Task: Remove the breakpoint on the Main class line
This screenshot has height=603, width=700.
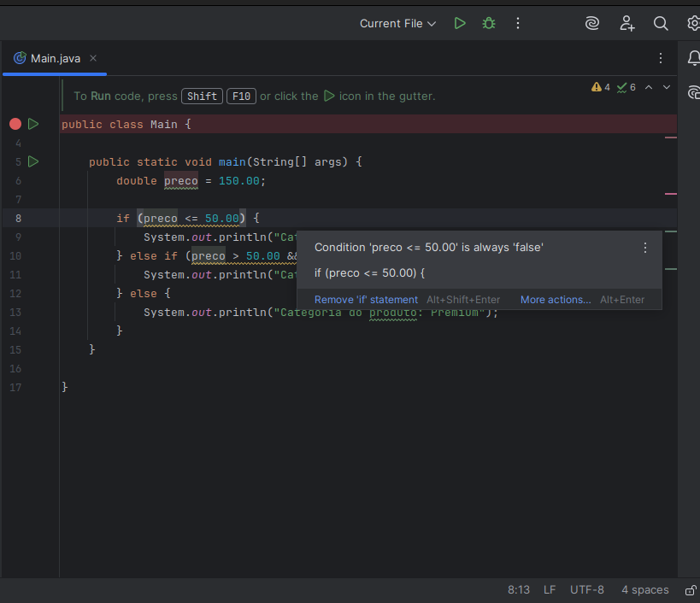Action: tap(15, 124)
